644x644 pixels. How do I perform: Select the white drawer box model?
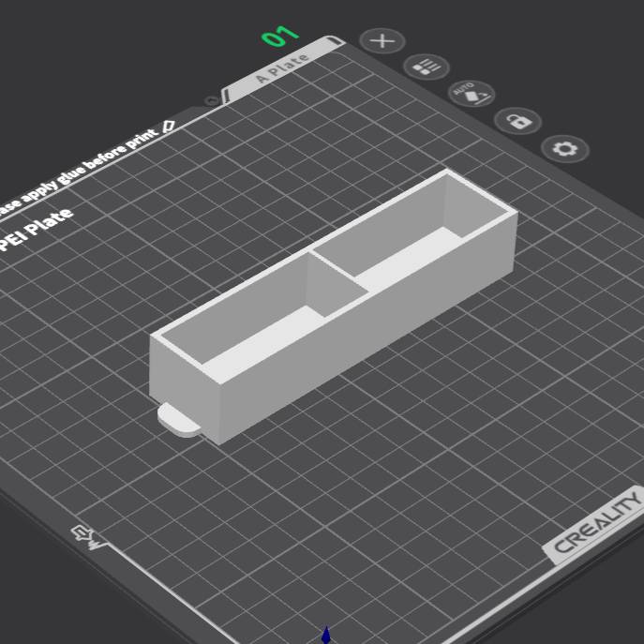[x=333, y=306]
